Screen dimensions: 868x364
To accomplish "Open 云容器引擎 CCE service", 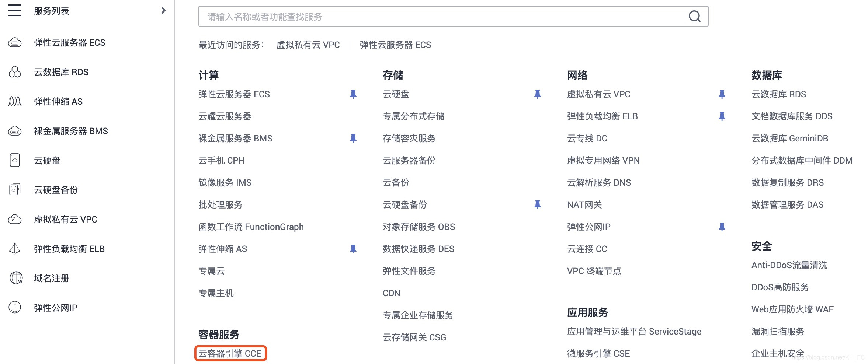I will click(x=230, y=354).
